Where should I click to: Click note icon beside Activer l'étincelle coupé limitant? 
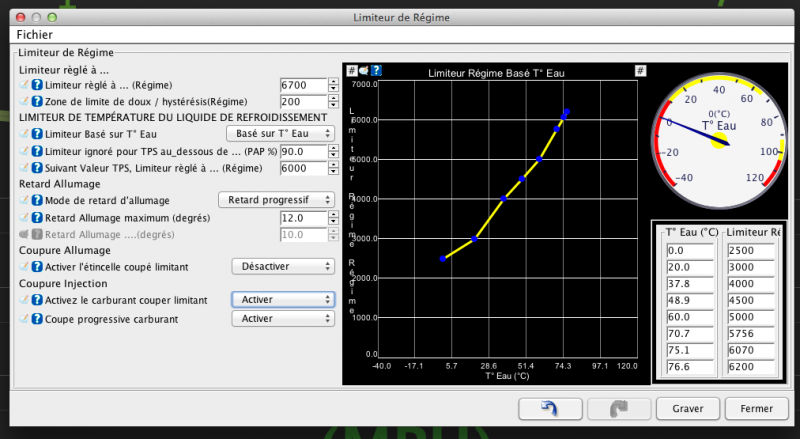pos(24,266)
